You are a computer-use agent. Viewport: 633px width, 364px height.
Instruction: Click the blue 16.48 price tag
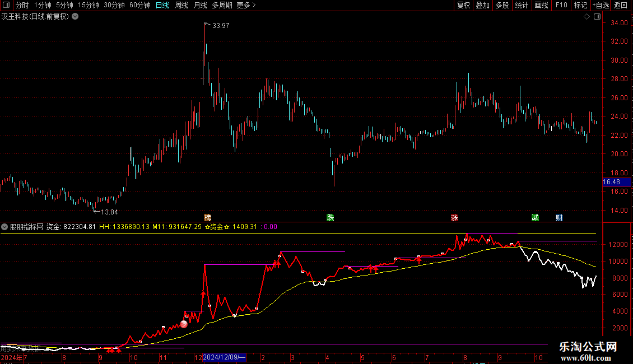[616, 182]
